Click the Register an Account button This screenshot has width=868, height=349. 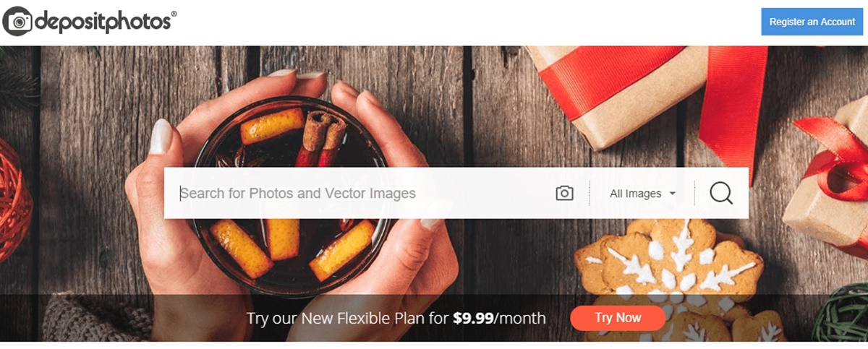click(812, 22)
